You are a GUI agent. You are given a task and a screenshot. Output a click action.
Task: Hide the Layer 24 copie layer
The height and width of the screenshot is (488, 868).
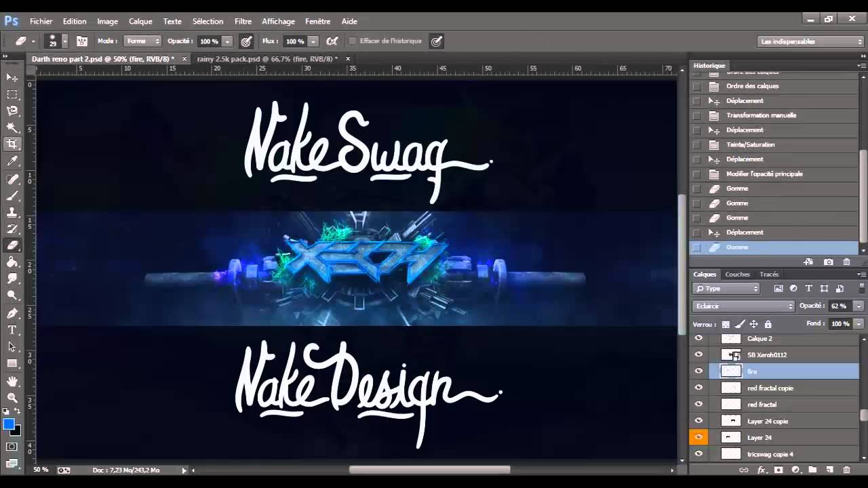[x=698, y=421]
